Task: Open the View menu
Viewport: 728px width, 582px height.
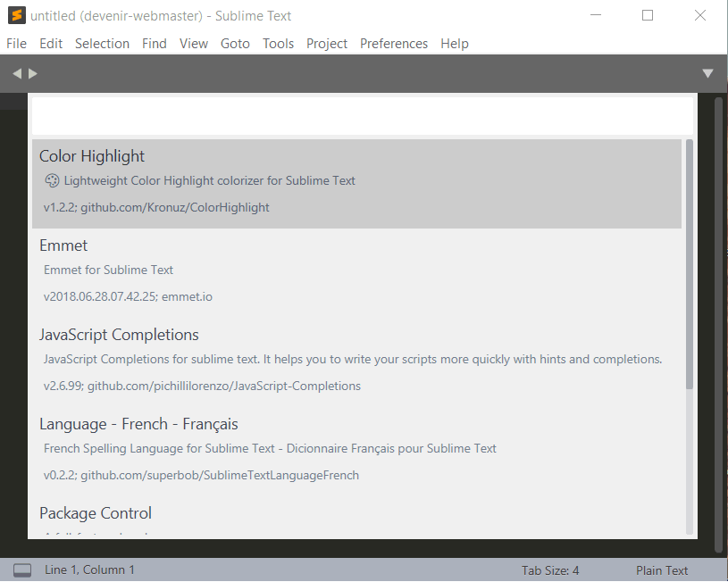Action: pos(194,44)
